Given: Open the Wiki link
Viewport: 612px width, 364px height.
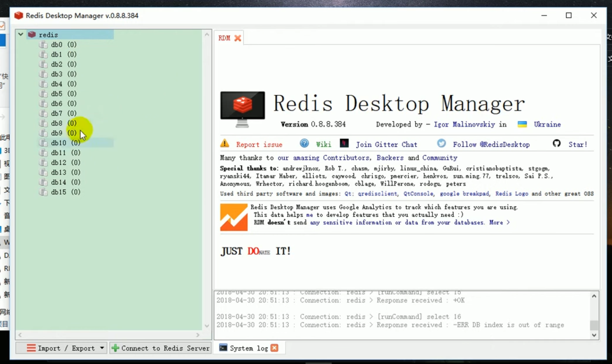Looking at the screenshot, I should tap(323, 145).
